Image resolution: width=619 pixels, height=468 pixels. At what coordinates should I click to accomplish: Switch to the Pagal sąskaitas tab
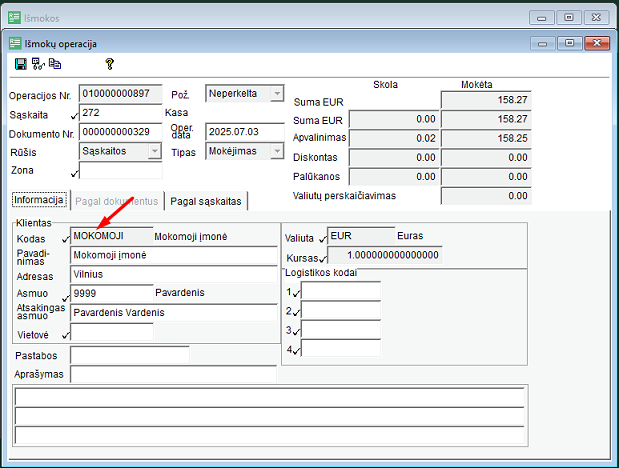[x=206, y=201]
